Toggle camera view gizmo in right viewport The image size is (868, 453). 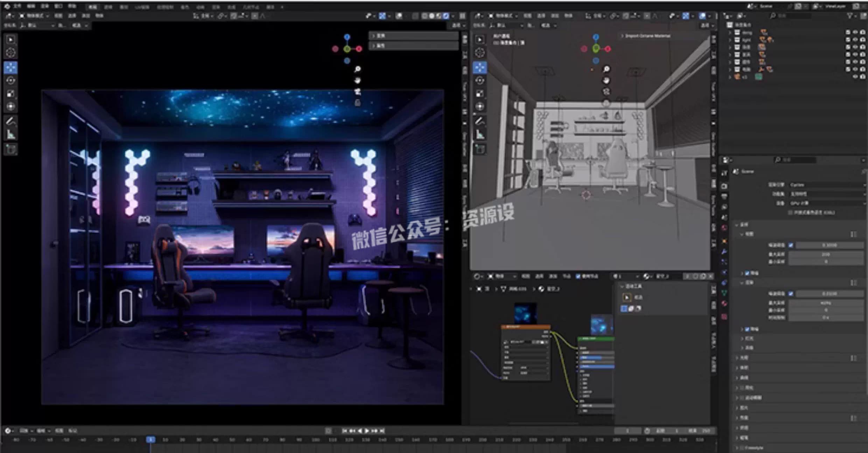click(606, 91)
